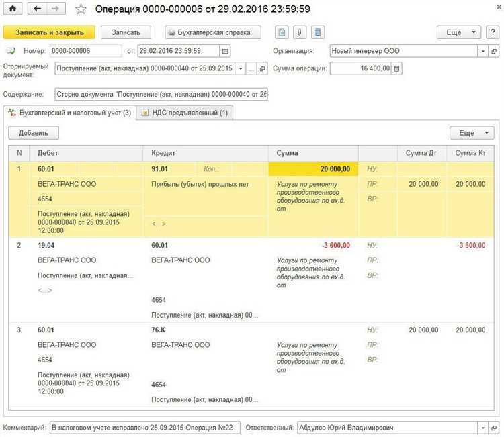Screen dimensions: 504x437
Task: Click the Home icon button
Action: click(11, 9)
